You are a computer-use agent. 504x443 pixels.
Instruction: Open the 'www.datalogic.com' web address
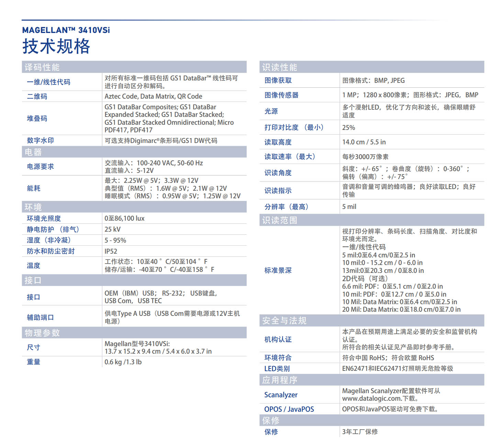coord(372,399)
